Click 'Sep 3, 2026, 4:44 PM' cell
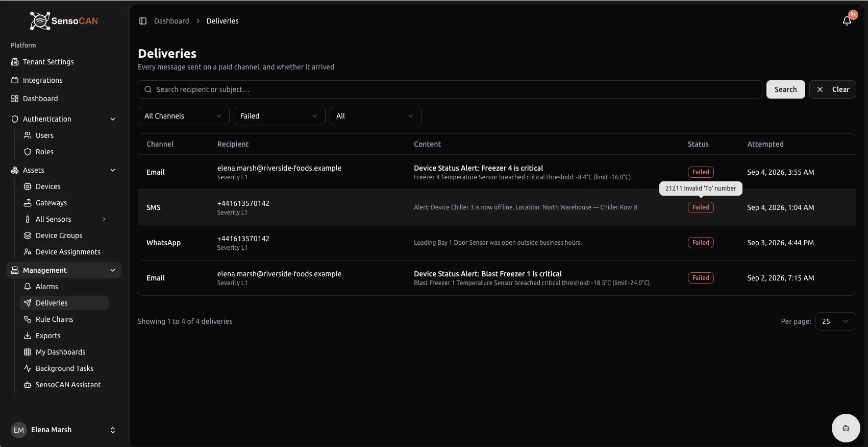 click(x=781, y=243)
